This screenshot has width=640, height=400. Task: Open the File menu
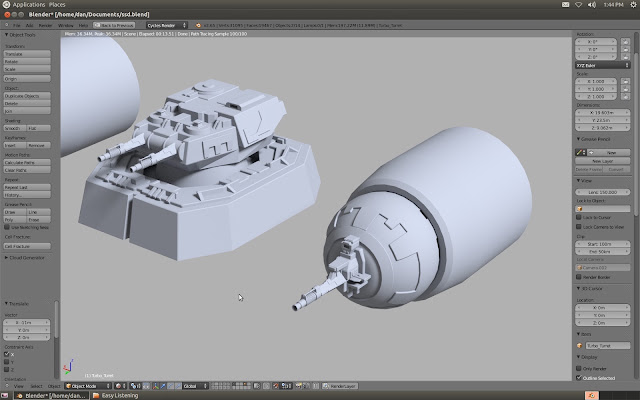point(17,25)
